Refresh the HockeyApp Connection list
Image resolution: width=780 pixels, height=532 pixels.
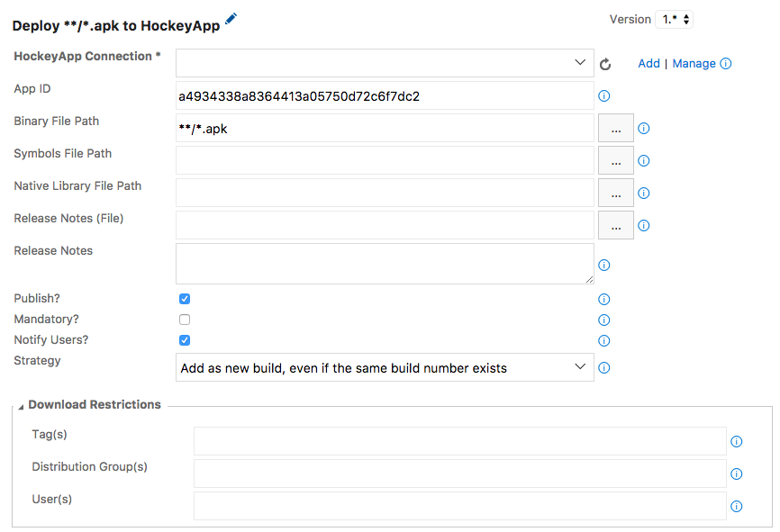click(605, 64)
